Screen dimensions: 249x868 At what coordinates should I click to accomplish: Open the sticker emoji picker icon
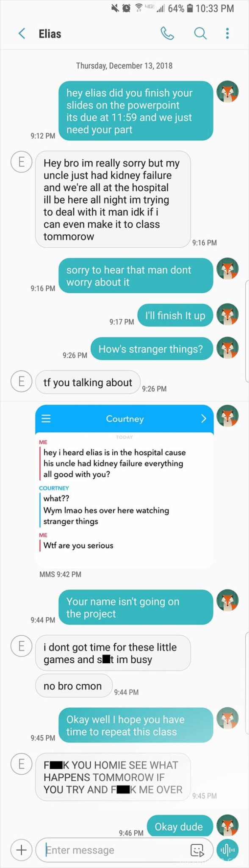(x=197, y=850)
